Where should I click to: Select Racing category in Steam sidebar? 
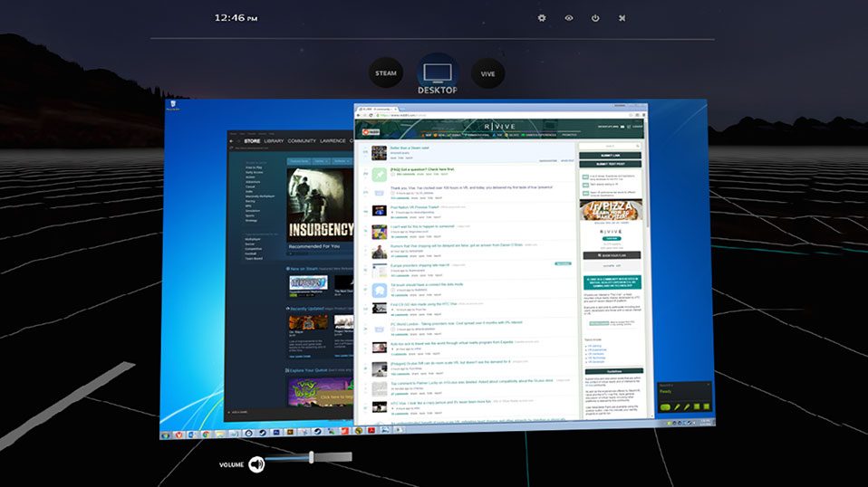coord(250,201)
